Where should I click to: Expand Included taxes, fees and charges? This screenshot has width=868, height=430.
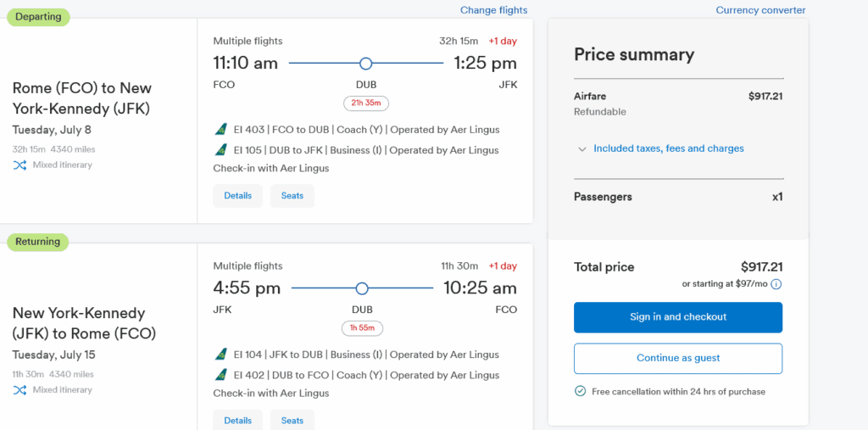click(668, 148)
